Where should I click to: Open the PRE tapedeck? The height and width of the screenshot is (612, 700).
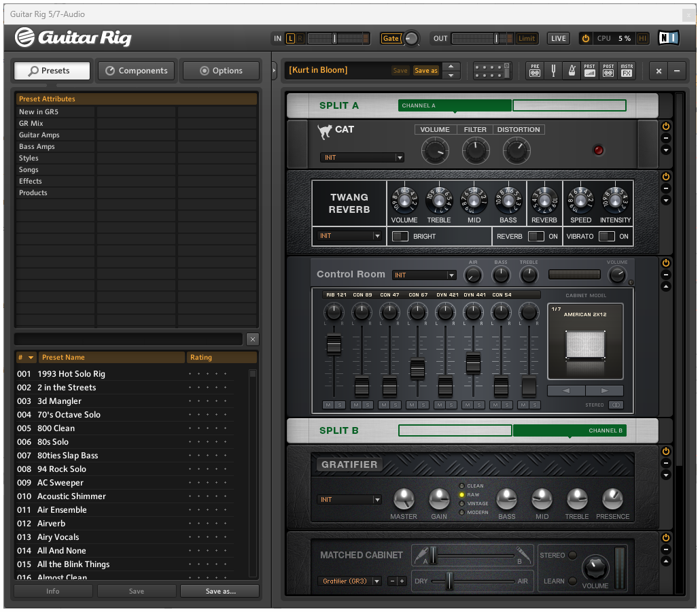tap(535, 70)
